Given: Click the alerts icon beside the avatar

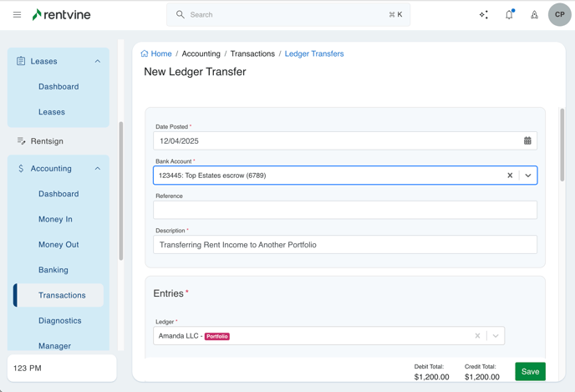Looking at the screenshot, I should click(534, 15).
